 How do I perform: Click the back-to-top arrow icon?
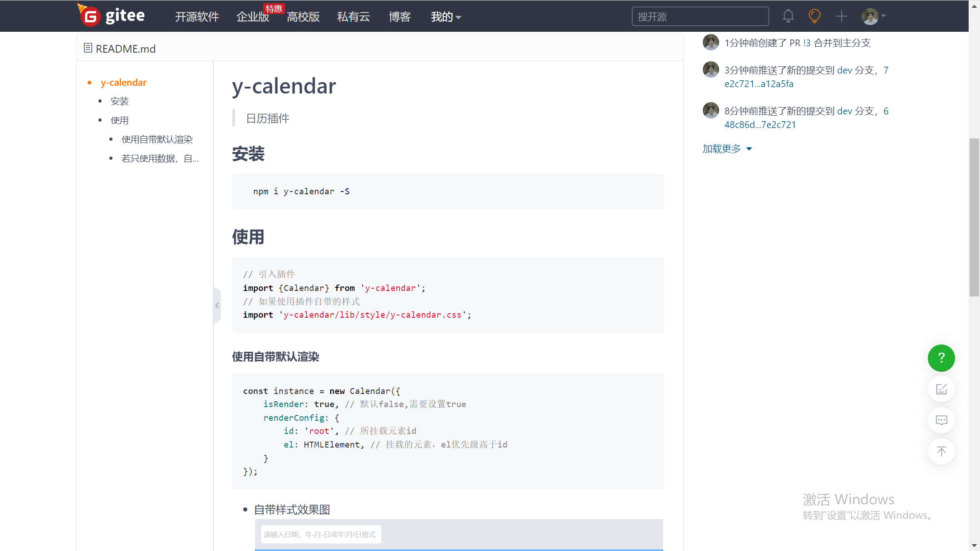pos(941,452)
